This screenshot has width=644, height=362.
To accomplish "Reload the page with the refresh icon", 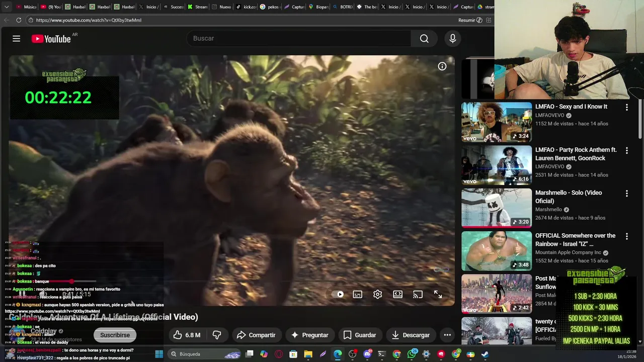I will [19, 20].
